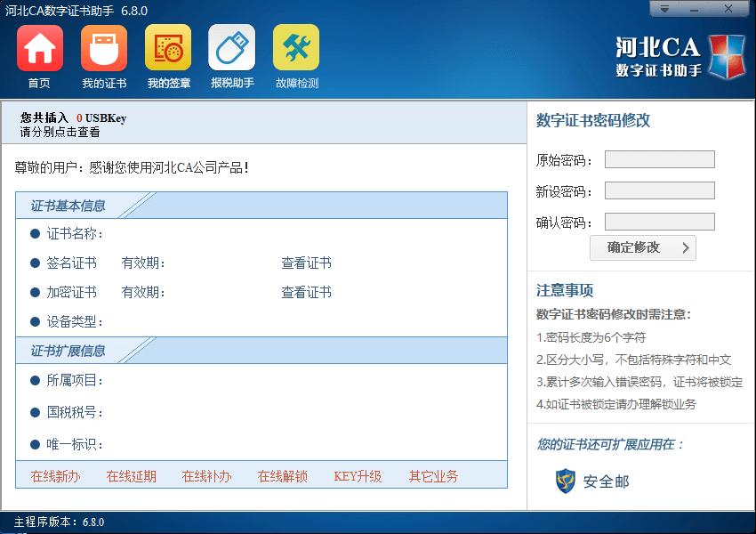Focus the 原始密码 input field

click(660, 159)
